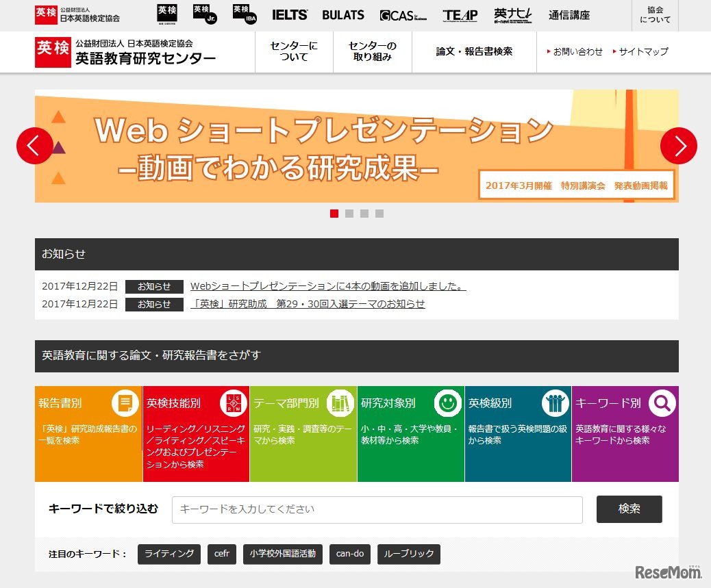
Task: Click the テーマ部門別 books icon
Action: [340, 403]
